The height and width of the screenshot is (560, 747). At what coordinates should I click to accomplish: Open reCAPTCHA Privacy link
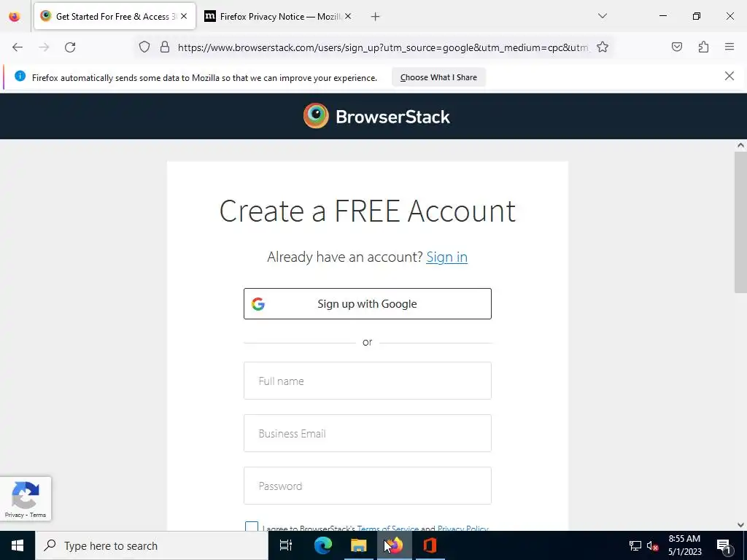click(14, 516)
